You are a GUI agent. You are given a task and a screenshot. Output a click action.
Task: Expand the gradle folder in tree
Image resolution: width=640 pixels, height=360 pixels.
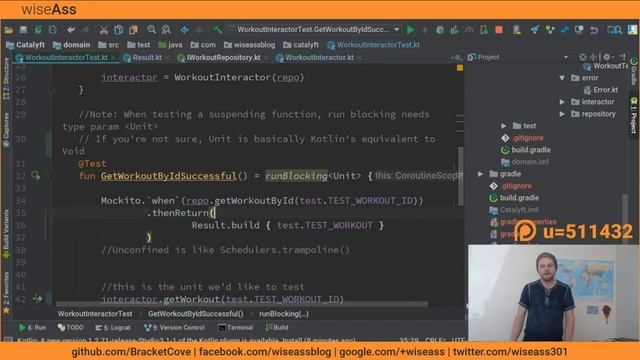[480, 174]
